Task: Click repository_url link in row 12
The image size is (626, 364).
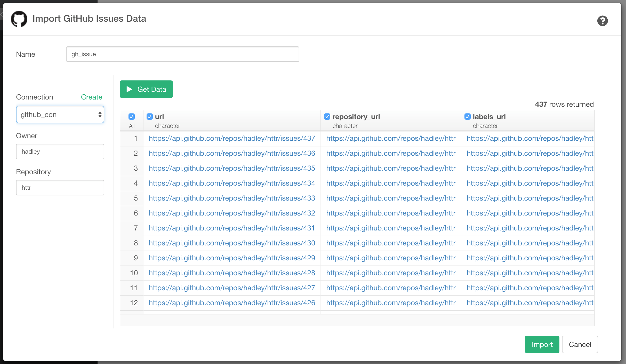Action: (391, 303)
